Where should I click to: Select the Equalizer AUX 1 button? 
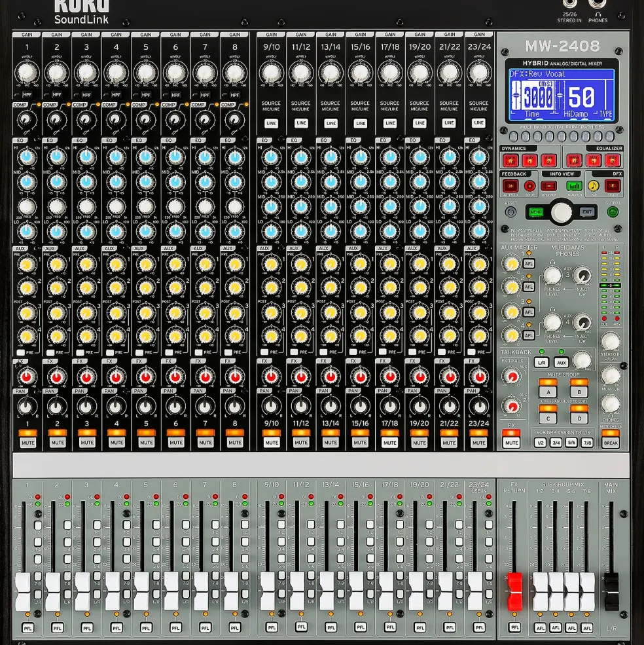pyautogui.click(x=593, y=160)
